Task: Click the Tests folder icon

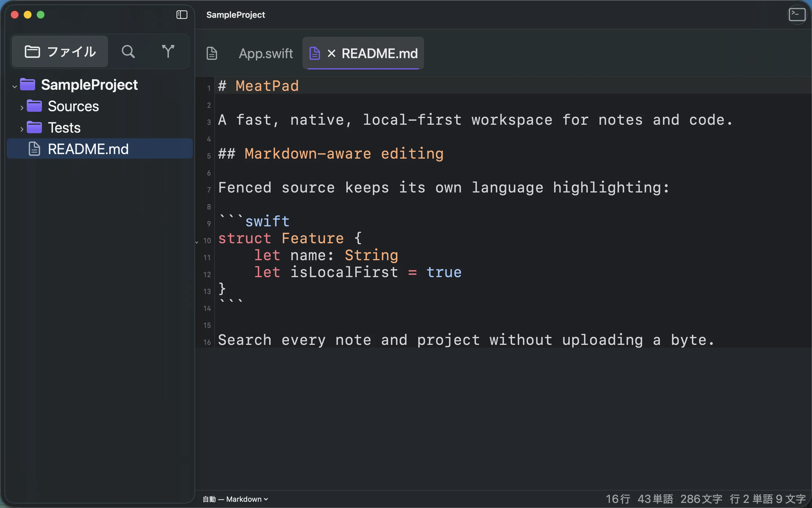Action: (x=34, y=127)
